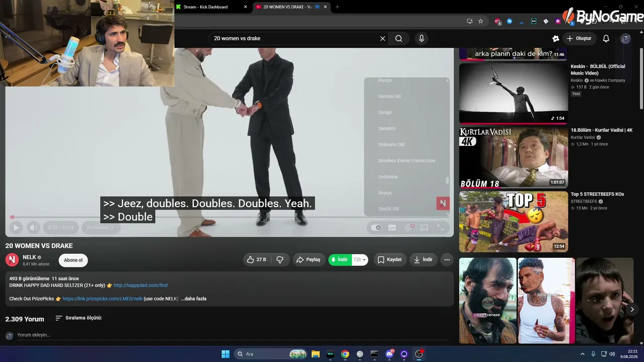644x362 pixels.
Task: Show hidden system tray icons
Action: tap(583, 354)
